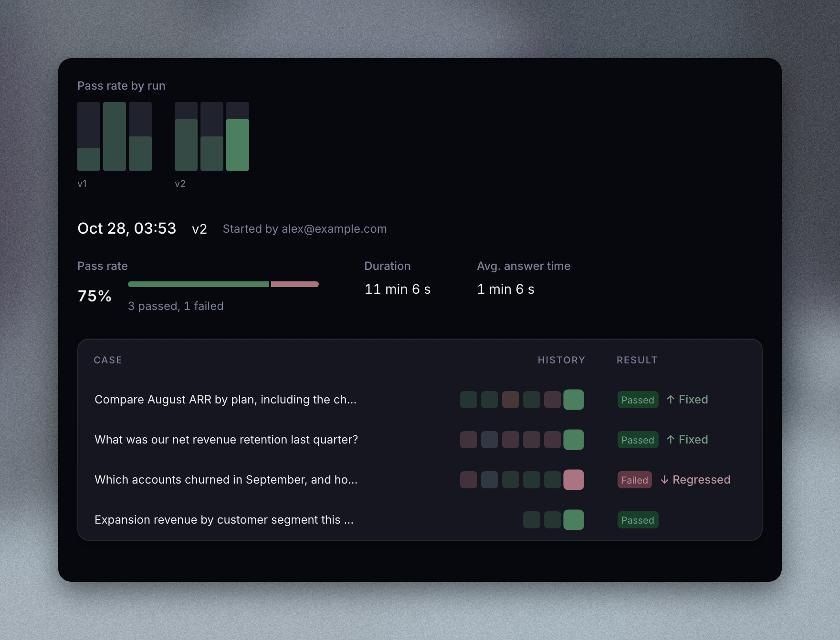The height and width of the screenshot is (640, 840).
Task: Select the middle v2 run bar
Action: pyautogui.click(x=212, y=136)
